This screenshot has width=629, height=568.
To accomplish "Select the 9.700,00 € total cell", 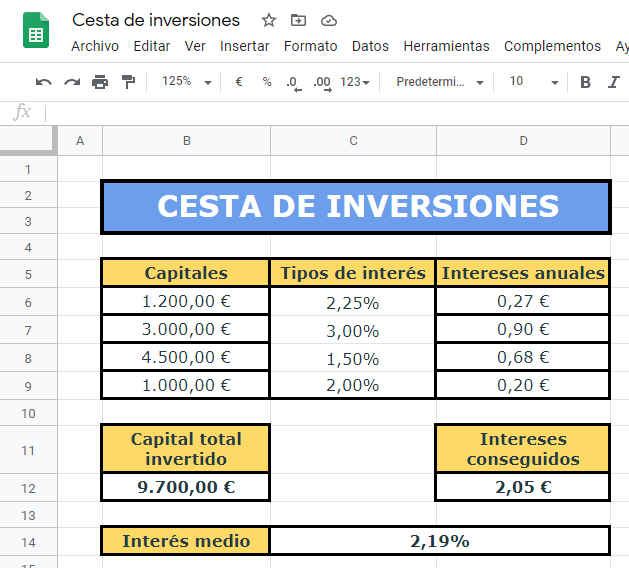I will tap(186, 487).
